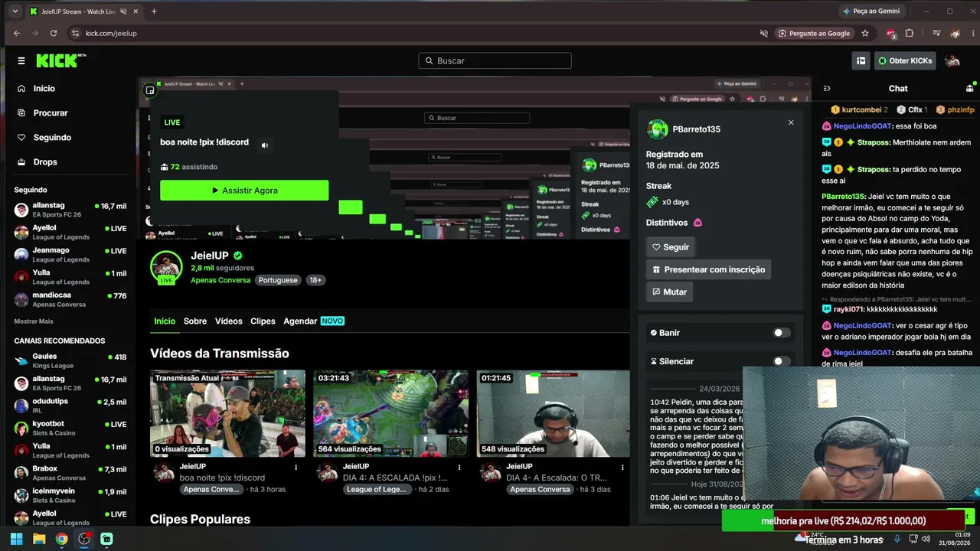This screenshot has height=551, width=980.
Task: Open Brabox recommended channel
Action: tap(70, 473)
